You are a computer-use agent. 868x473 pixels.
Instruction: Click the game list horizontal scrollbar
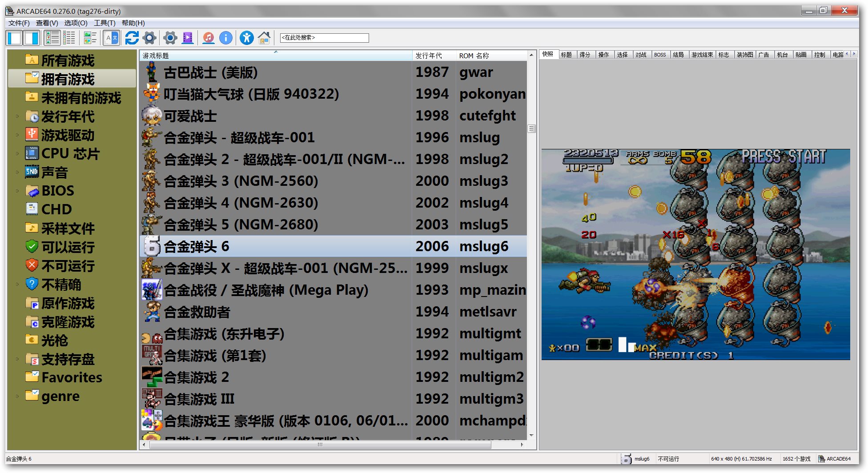320,445
